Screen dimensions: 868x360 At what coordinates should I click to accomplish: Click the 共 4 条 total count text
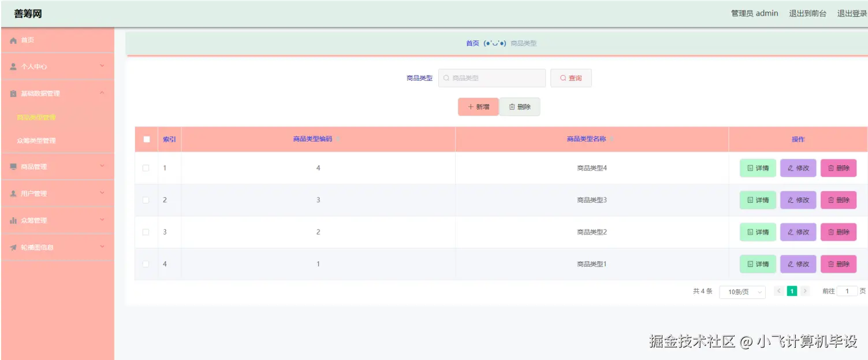click(703, 292)
